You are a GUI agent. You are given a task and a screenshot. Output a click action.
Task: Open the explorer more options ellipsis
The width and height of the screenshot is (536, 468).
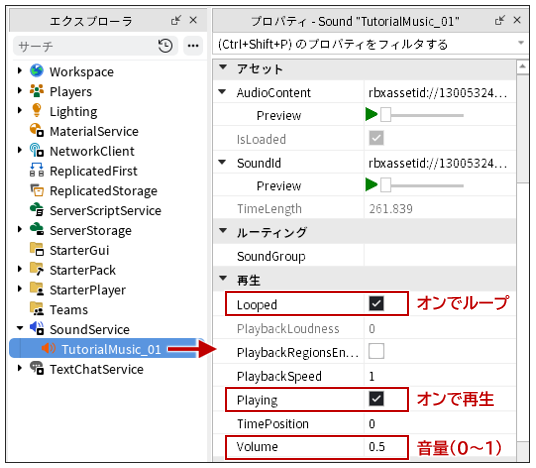click(193, 46)
